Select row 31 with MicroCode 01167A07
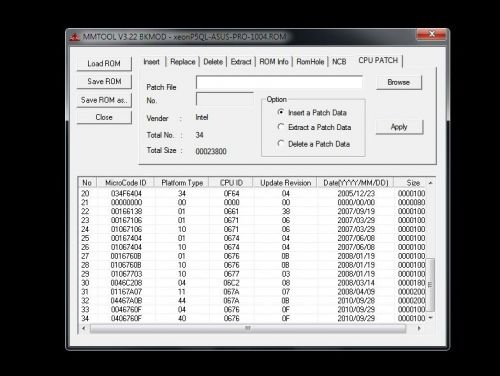 tap(253, 292)
